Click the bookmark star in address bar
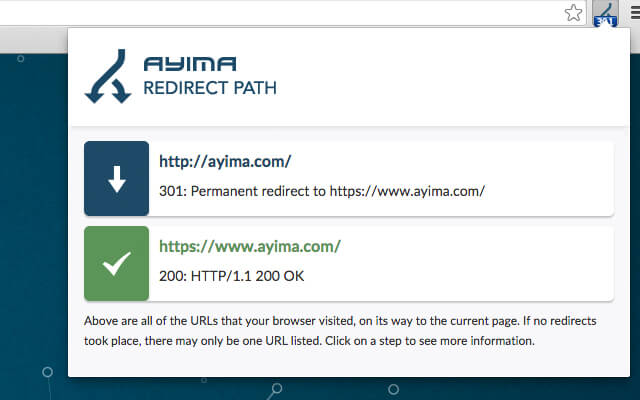640x400 pixels. pyautogui.click(x=573, y=12)
